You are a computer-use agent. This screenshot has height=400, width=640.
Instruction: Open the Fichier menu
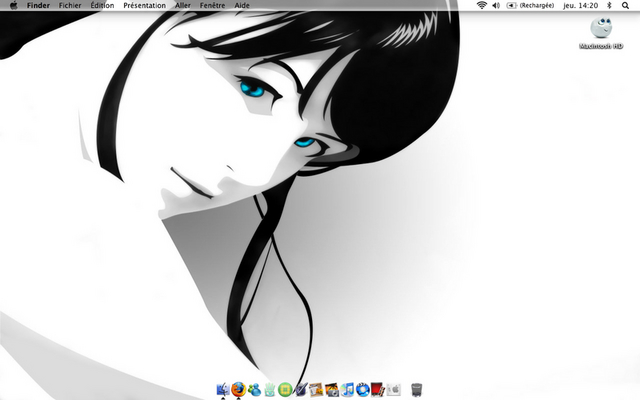pos(70,5)
